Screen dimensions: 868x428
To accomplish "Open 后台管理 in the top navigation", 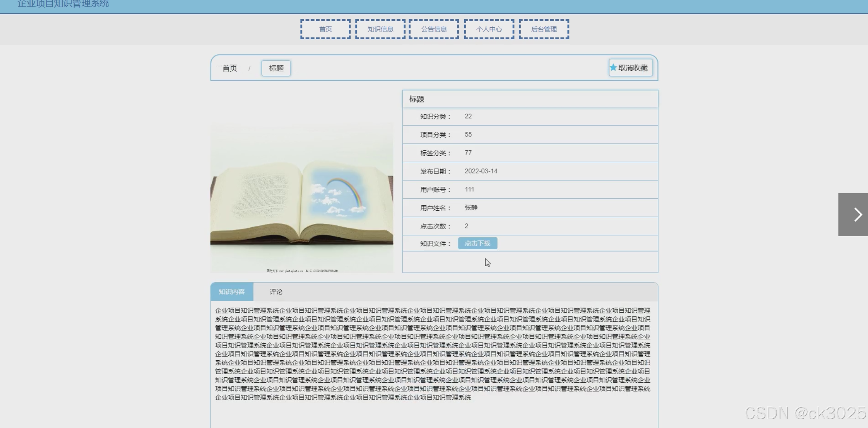I will [544, 29].
